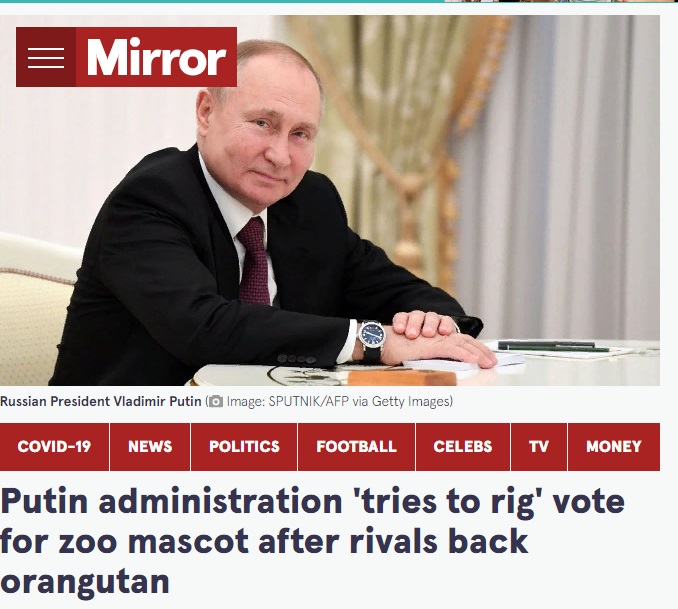Click the camera icon in photo caption
The height and width of the screenshot is (609, 678).
pos(216,402)
